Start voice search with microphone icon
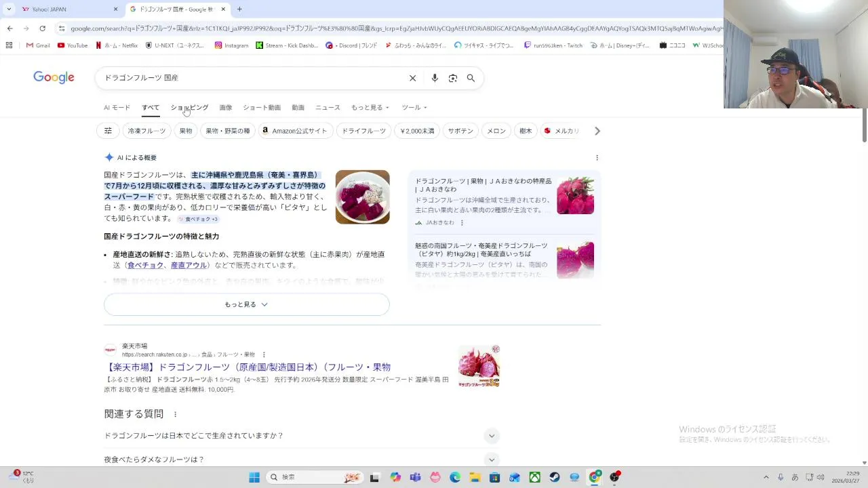This screenshot has width=868, height=488. click(435, 78)
